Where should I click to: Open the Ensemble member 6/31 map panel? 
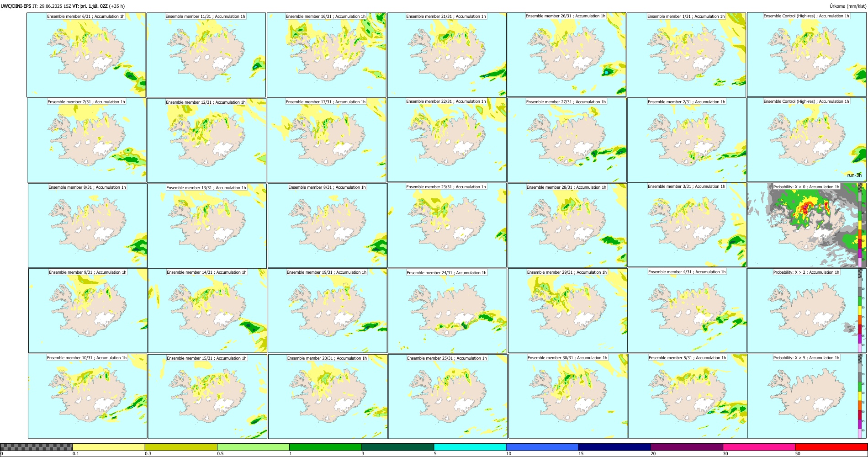[86, 55]
